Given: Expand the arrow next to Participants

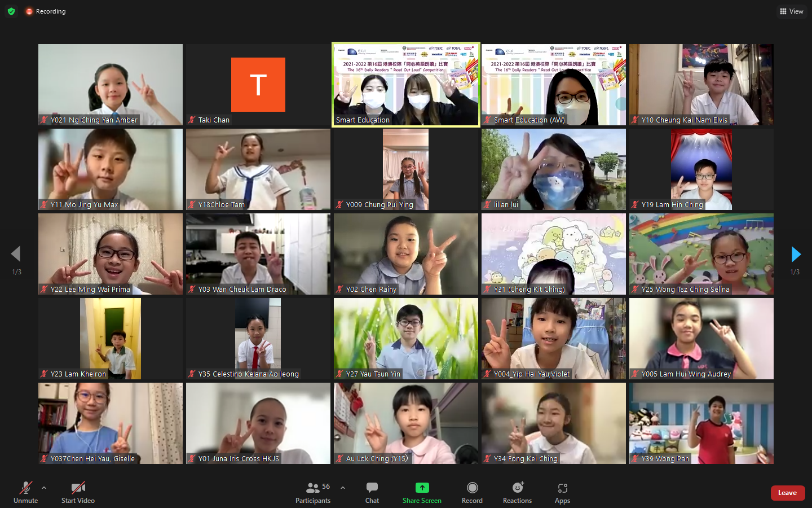Looking at the screenshot, I should click(342, 488).
